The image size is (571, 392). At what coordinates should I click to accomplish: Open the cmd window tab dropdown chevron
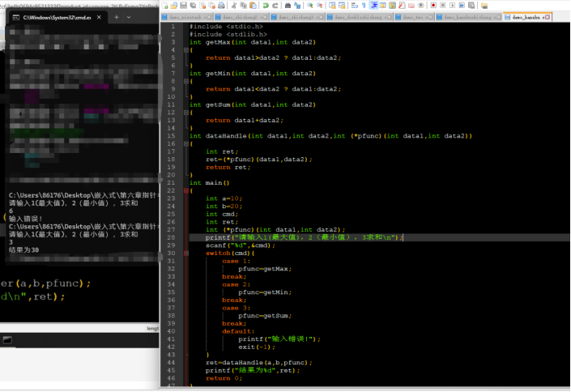pos(129,17)
